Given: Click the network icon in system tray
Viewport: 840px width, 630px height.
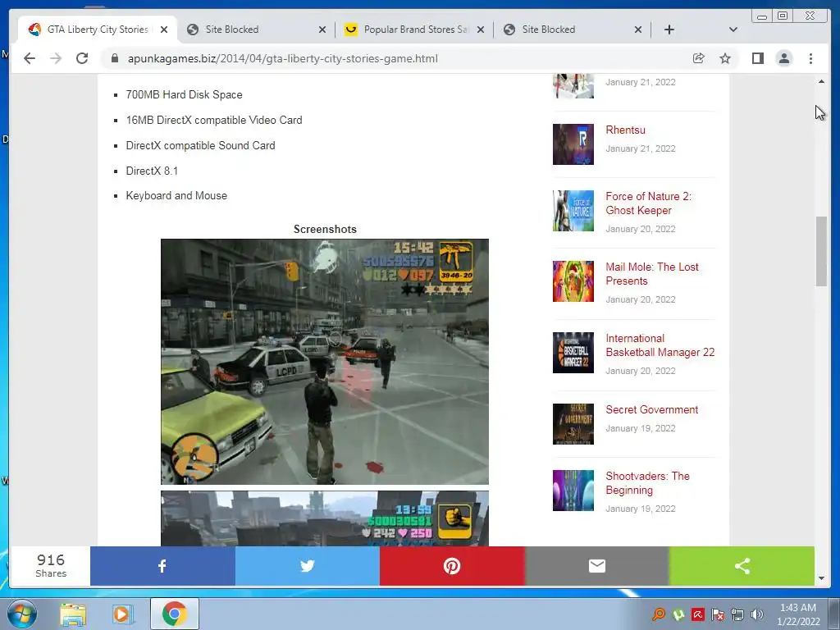Looking at the screenshot, I should point(737,614).
